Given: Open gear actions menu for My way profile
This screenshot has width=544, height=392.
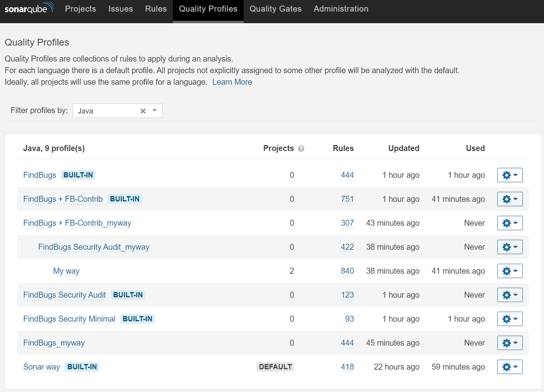Looking at the screenshot, I should pos(510,271).
